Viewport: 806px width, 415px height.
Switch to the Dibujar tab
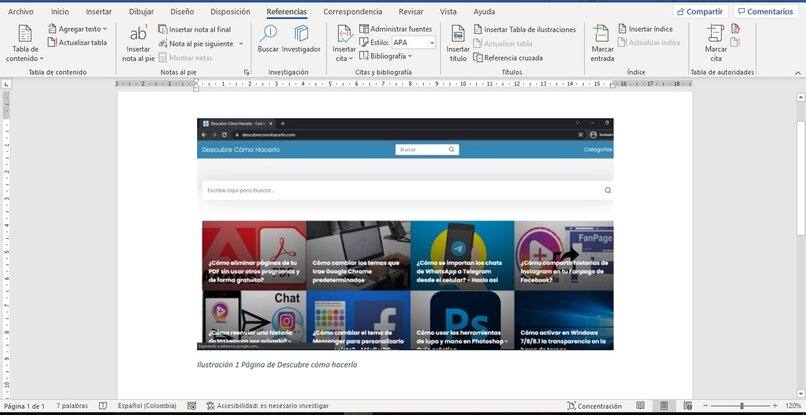141,11
